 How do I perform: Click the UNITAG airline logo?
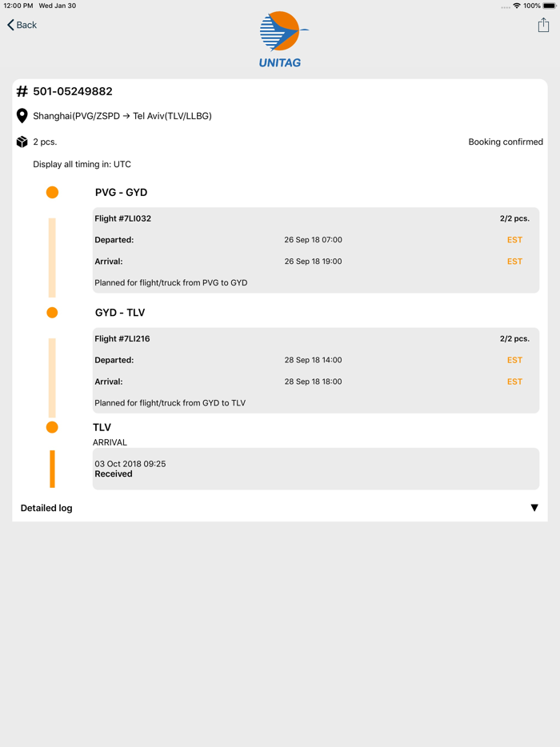(280, 37)
